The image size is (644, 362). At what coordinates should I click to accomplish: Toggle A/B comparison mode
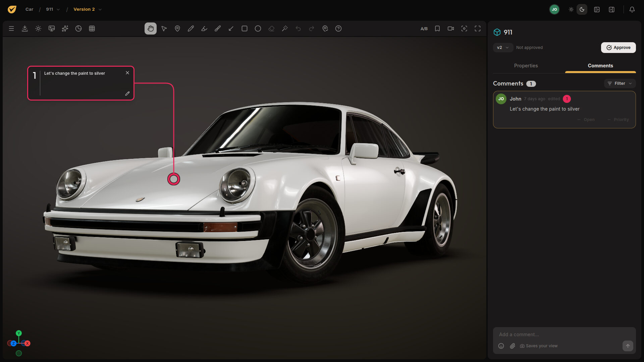[424, 29]
